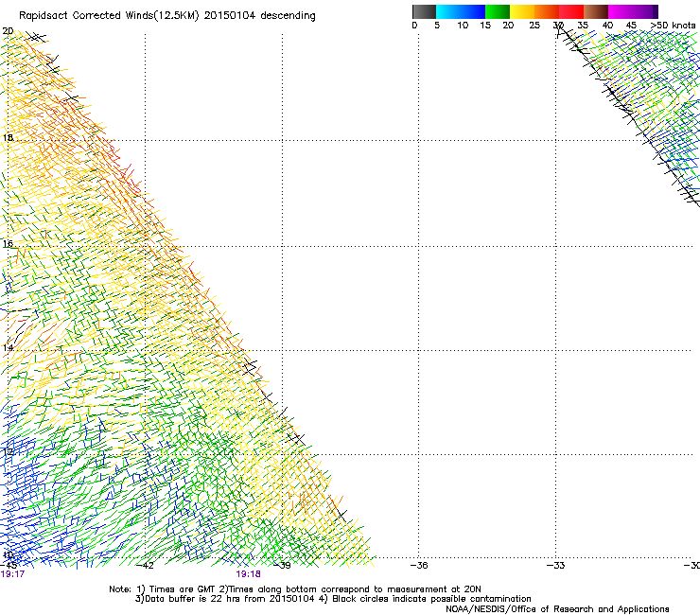Click the brown 35-40 knots legend swatch
The height and width of the screenshot is (615, 700).
pyautogui.click(x=596, y=11)
